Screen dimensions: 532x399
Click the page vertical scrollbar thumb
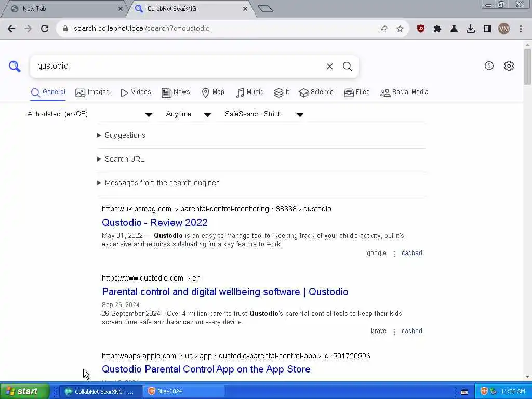click(x=527, y=67)
